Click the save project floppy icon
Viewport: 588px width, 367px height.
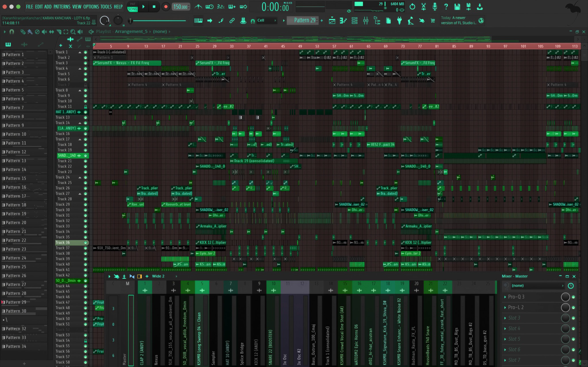(457, 7)
